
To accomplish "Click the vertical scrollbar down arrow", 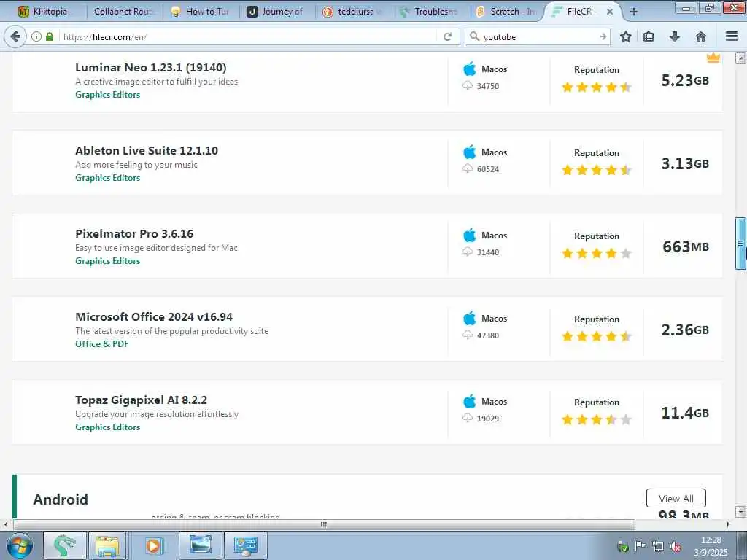I will point(740,512).
